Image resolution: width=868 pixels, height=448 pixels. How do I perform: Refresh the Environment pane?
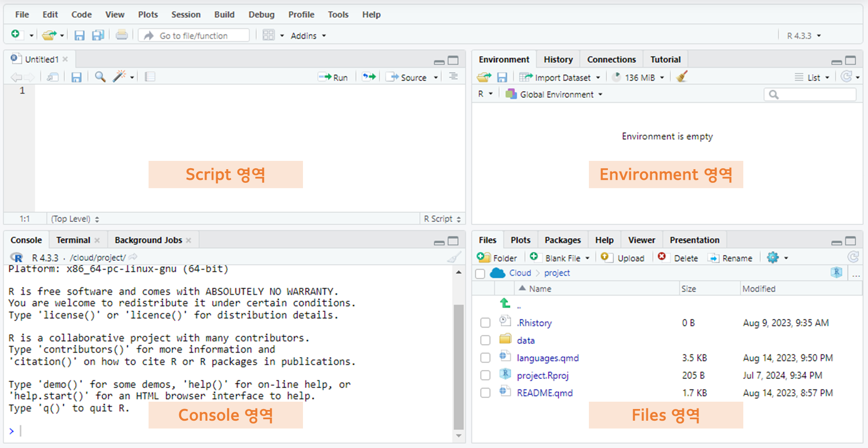[x=847, y=77]
